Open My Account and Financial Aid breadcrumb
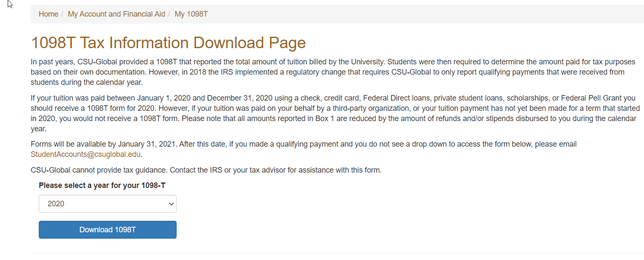 (x=116, y=14)
